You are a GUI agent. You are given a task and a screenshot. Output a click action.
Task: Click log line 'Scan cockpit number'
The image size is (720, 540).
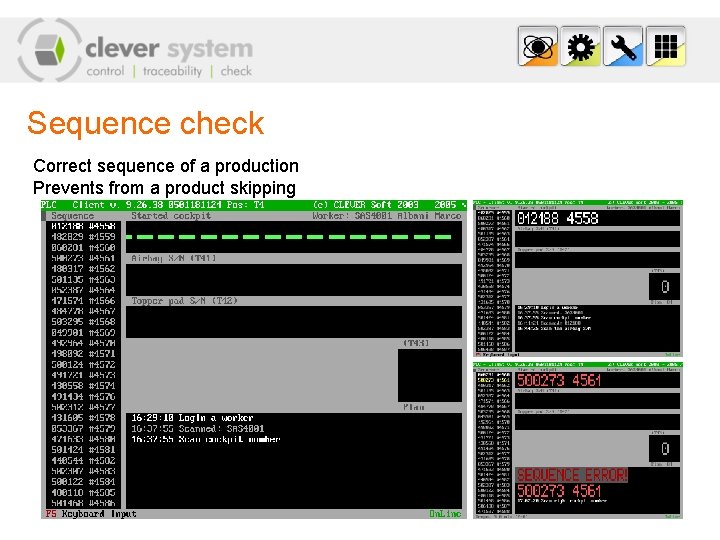(206, 439)
